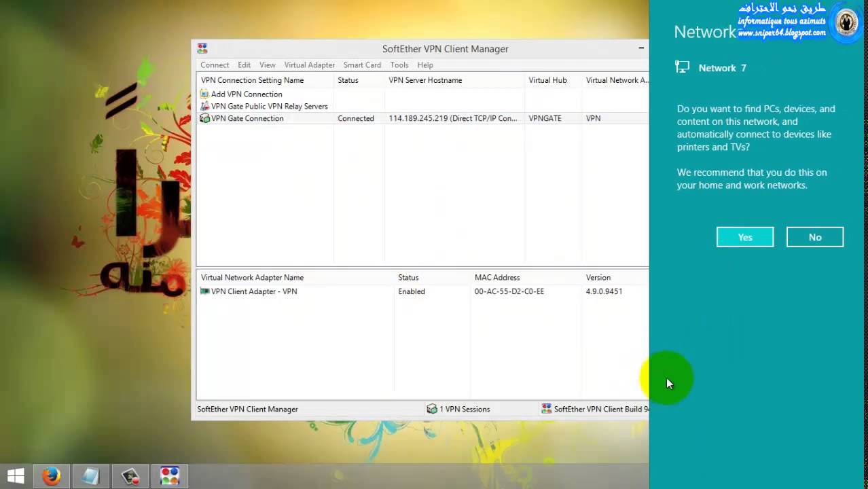Click the Enabled adapter status cell
This screenshot has height=489, width=868.
coord(412,291)
